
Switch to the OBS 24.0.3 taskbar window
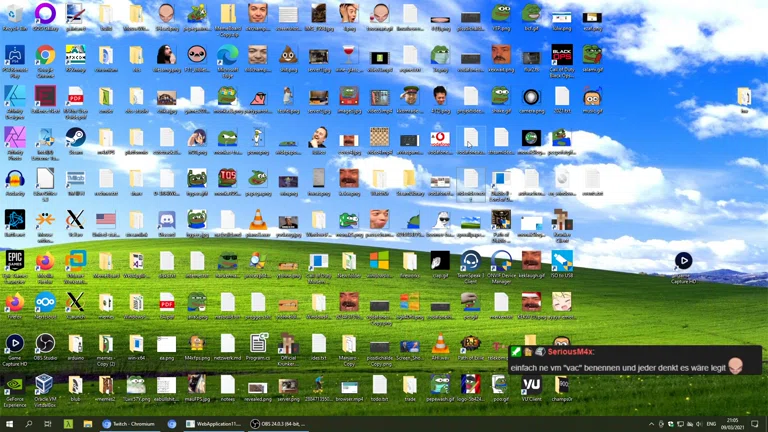tap(281, 424)
